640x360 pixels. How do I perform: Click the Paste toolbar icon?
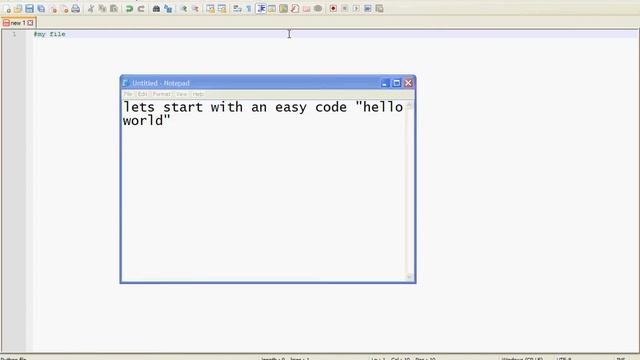click(114, 9)
